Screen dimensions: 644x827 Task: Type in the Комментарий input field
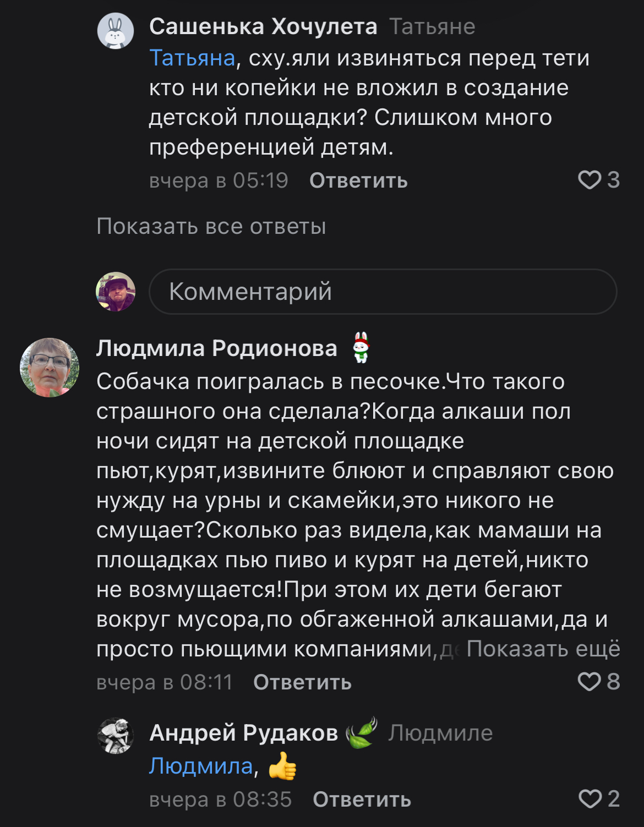click(383, 292)
